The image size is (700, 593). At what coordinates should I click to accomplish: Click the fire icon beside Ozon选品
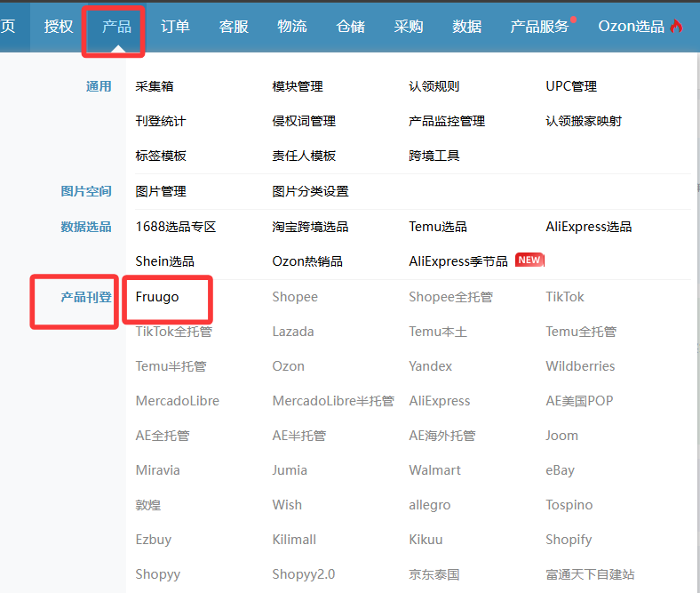(x=677, y=27)
